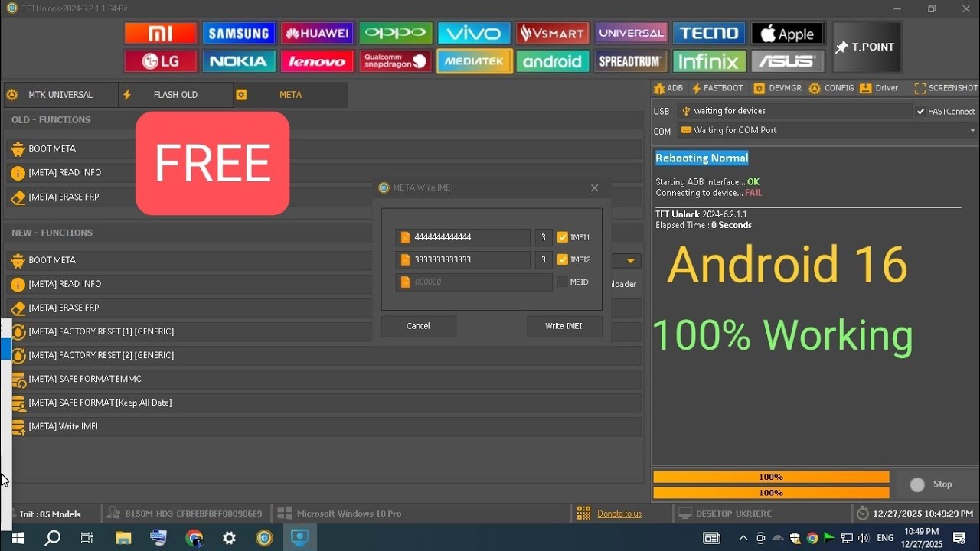Open the ADB tool tab

pyautogui.click(x=668, y=89)
